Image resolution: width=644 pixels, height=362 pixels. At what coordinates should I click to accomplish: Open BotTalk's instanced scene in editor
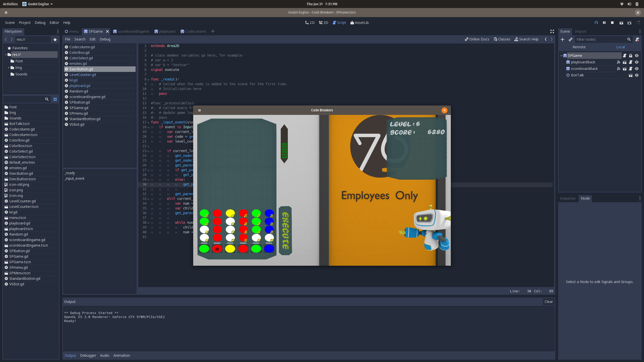coord(631,75)
